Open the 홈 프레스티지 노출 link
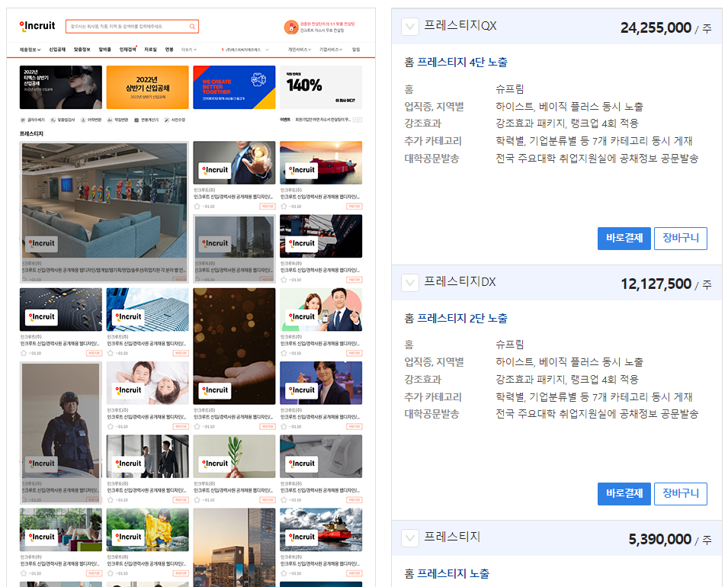Image resolution: width=728 pixels, height=587 pixels. pyautogui.click(x=447, y=573)
